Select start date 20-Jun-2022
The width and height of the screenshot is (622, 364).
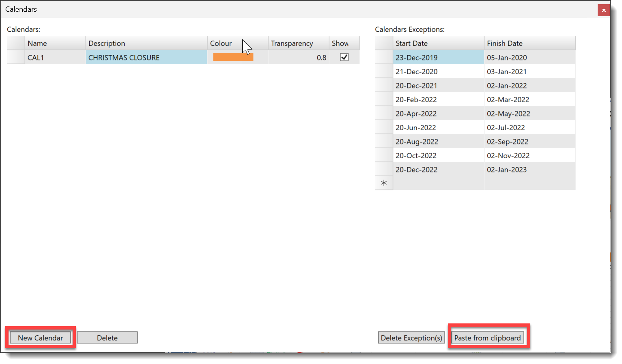[x=439, y=127]
